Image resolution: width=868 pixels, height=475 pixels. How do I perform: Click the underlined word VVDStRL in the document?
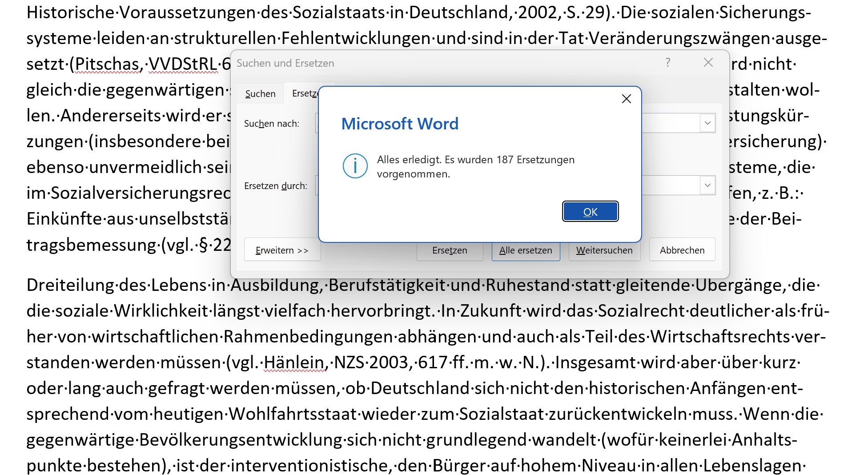click(x=183, y=64)
